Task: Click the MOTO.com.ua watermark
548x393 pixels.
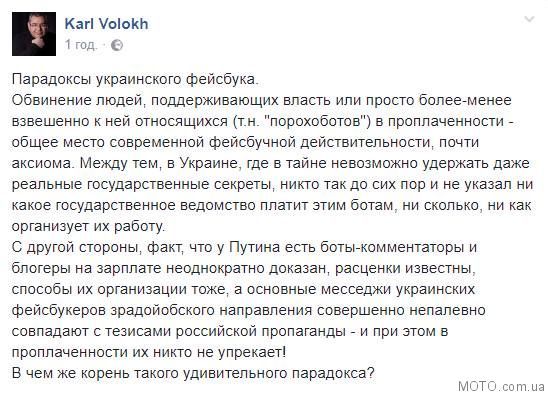Action: [502, 386]
